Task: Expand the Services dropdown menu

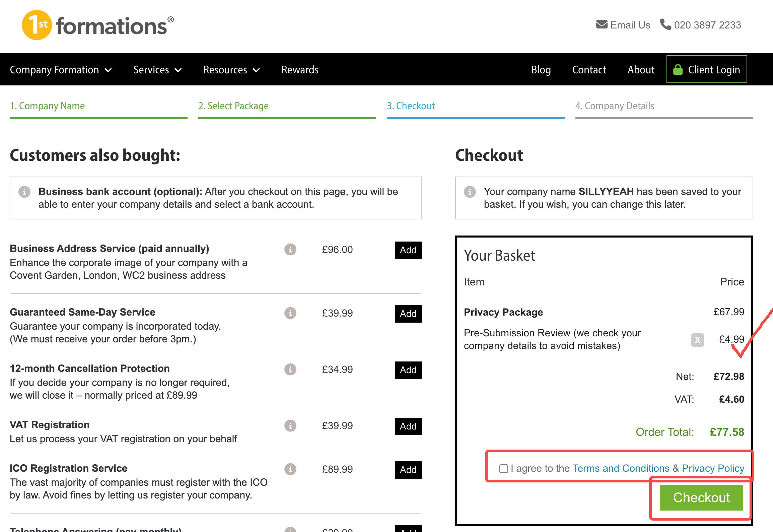Action: point(157,70)
